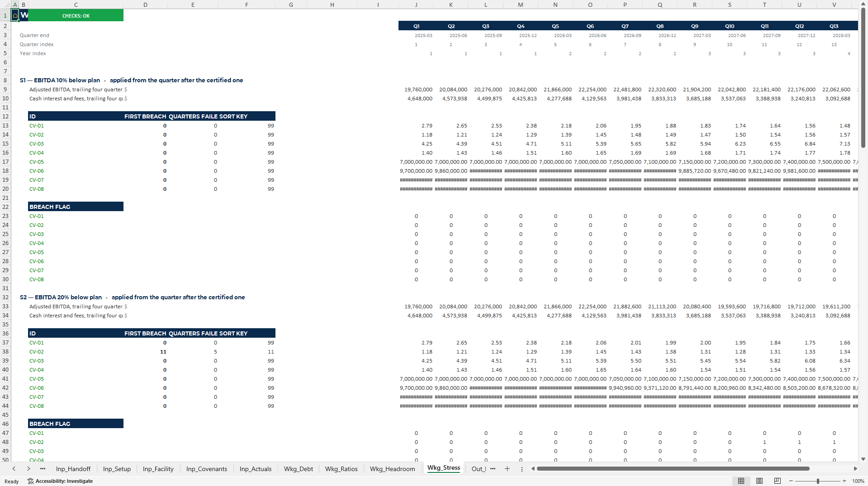Open hidden sheets list beside Inp_Handoff tab
Viewport: 868px width, 486px height.
click(43, 469)
